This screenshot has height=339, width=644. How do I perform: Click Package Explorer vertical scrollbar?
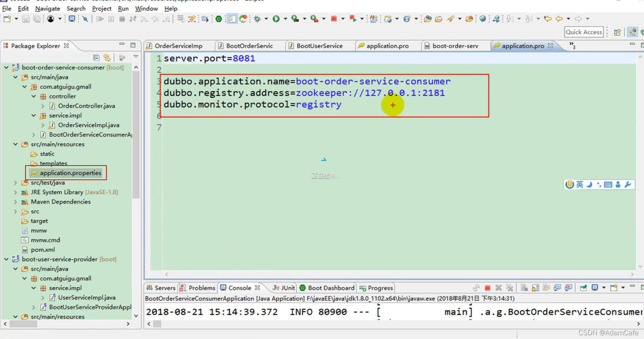pos(136,135)
